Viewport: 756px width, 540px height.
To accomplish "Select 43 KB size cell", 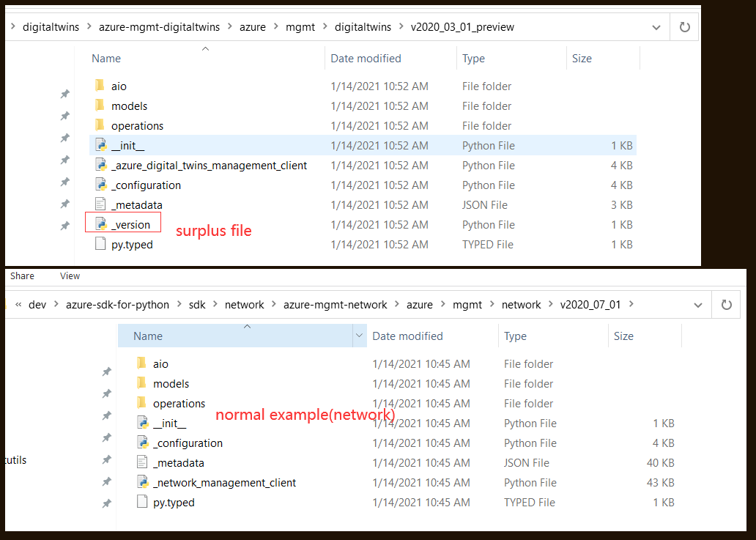I will pyautogui.click(x=660, y=483).
